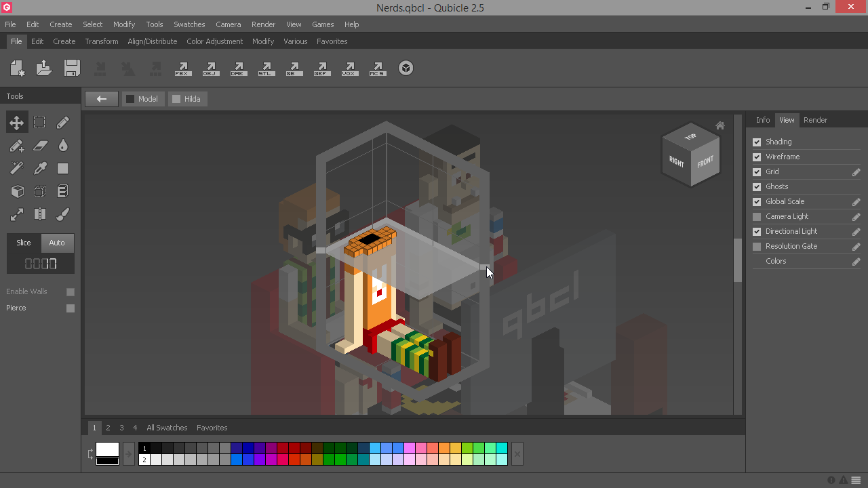The height and width of the screenshot is (488, 868).
Task: Select the diagonal arrows scale tool
Action: tap(17, 215)
